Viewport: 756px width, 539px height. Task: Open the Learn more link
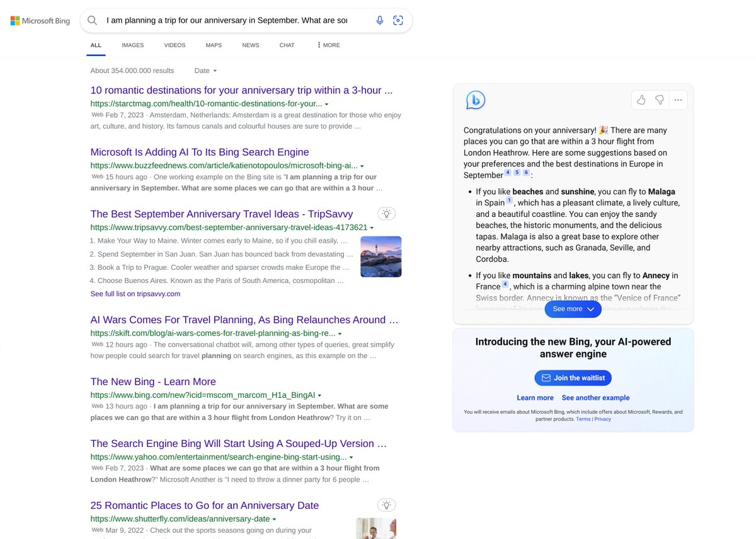coord(535,398)
